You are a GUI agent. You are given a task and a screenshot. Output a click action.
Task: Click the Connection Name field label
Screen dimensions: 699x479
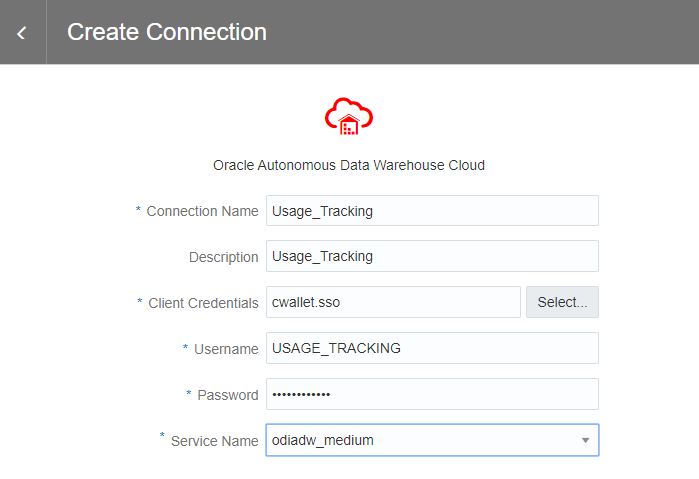[x=202, y=211]
